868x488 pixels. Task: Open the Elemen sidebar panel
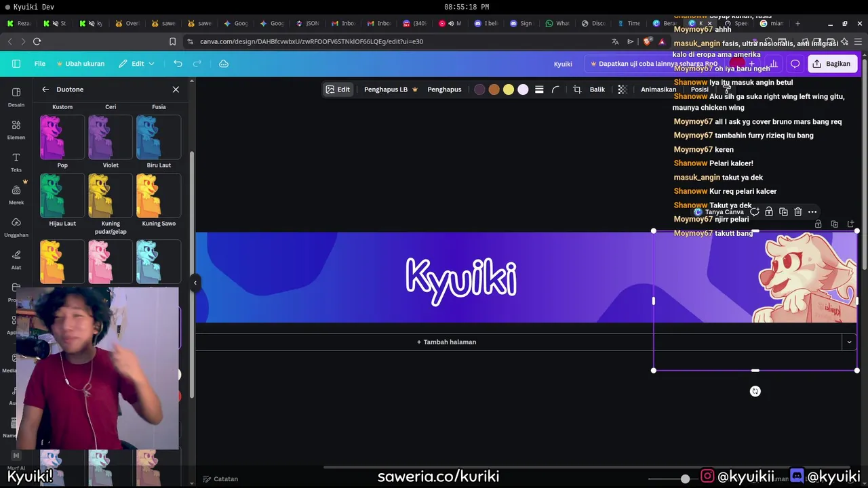[x=16, y=129]
